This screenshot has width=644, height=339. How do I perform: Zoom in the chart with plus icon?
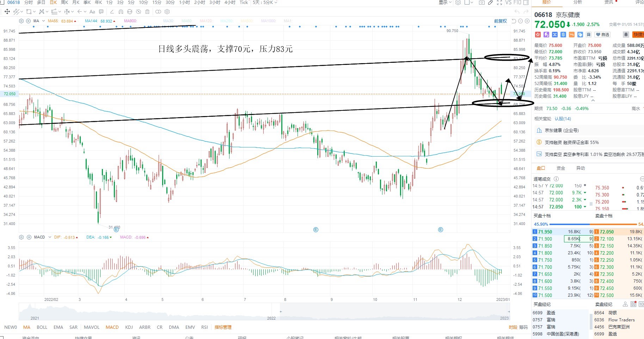click(527, 21)
